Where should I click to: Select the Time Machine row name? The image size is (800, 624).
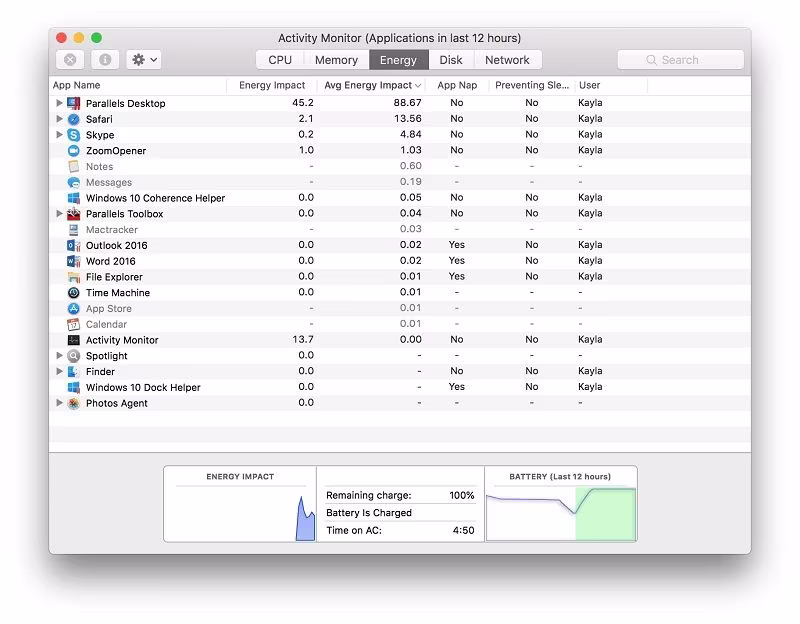[x=118, y=293]
